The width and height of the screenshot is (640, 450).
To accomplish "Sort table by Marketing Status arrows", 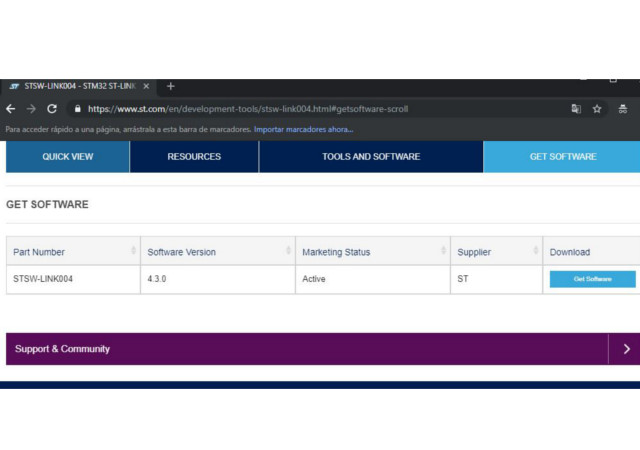I will tap(443, 250).
